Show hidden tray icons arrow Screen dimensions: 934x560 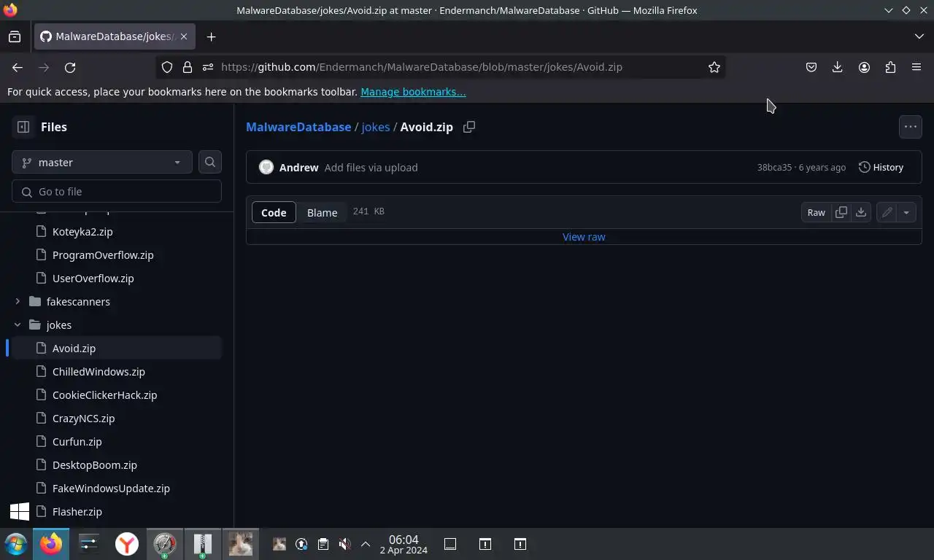(366, 544)
